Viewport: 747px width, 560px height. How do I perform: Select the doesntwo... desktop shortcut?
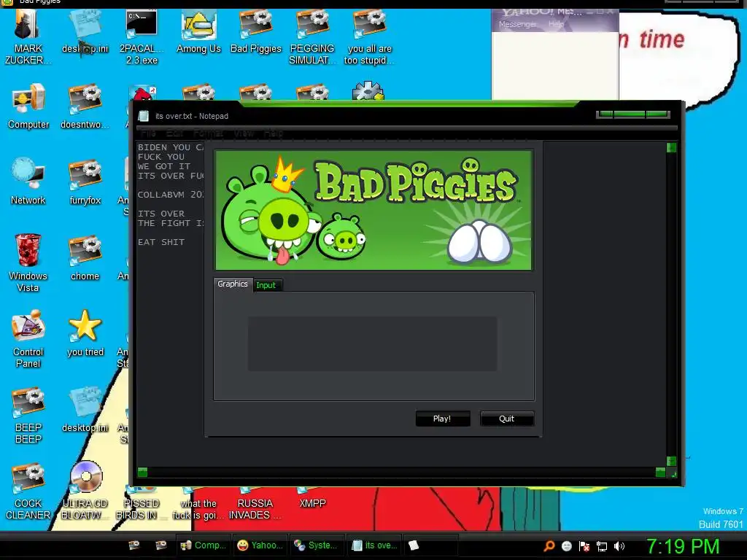(x=85, y=106)
